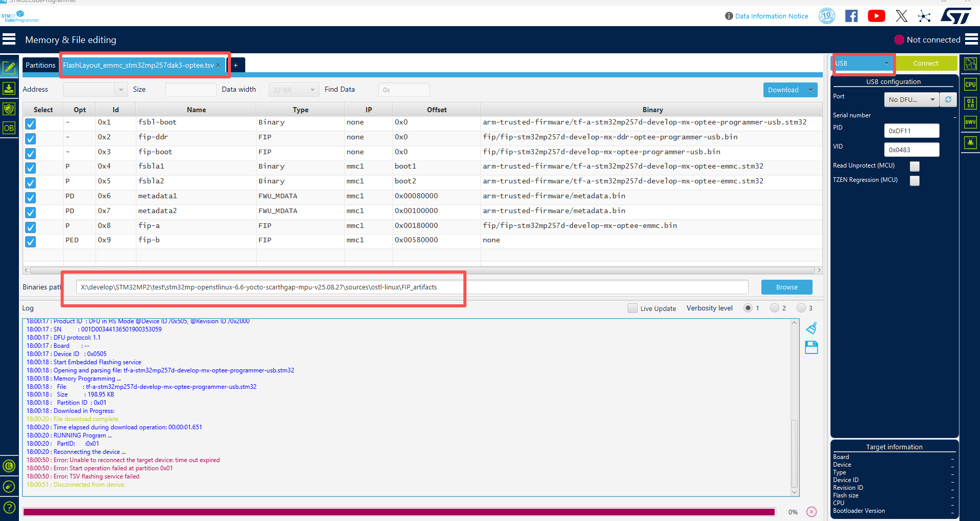Open the ST logo website link
This screenshot has width=980, height=521.
[x=956, y=16]
